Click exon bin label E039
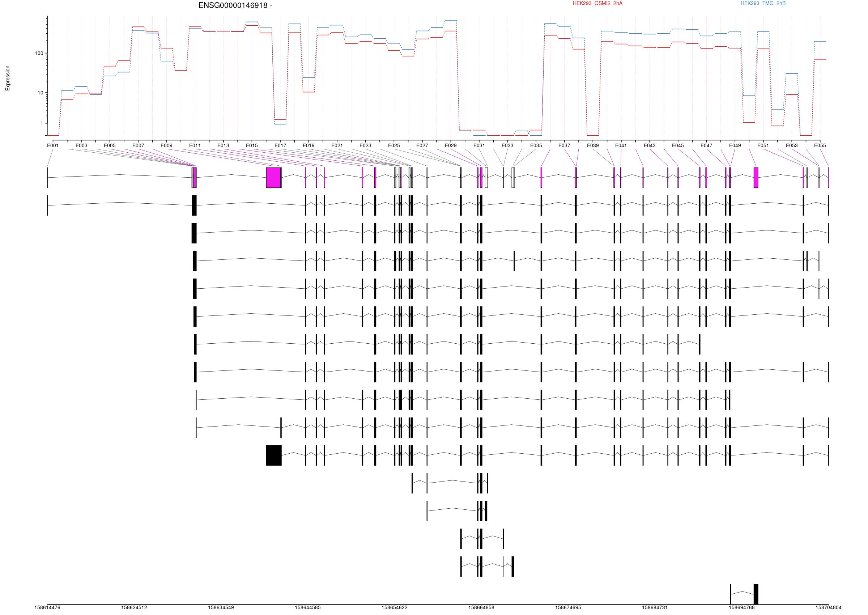The height and width of the screenshot is (615, 868). pyautogui.click(x=593, y=145)
